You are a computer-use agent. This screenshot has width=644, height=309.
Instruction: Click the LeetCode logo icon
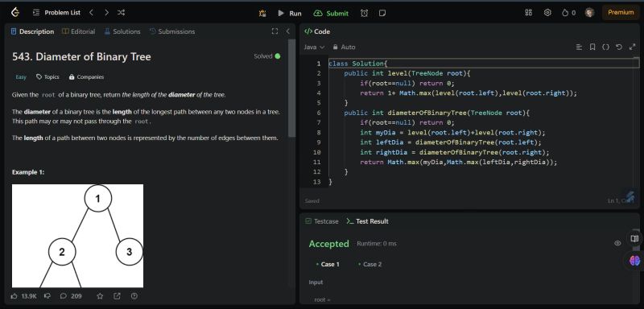(15, 12)
